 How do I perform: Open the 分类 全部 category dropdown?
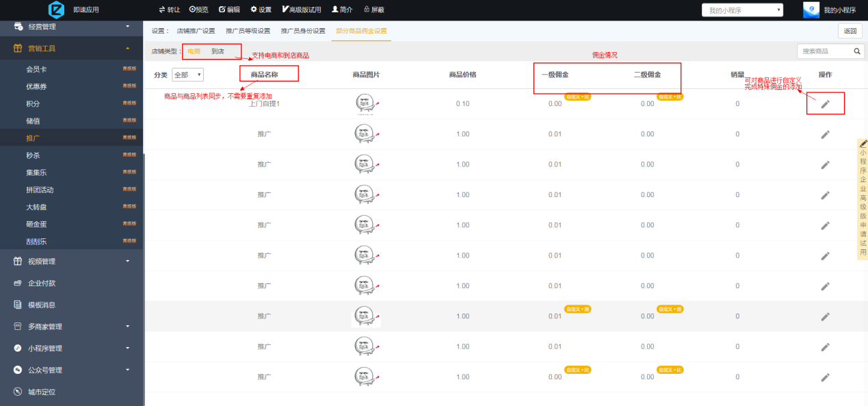pos(187,75)
